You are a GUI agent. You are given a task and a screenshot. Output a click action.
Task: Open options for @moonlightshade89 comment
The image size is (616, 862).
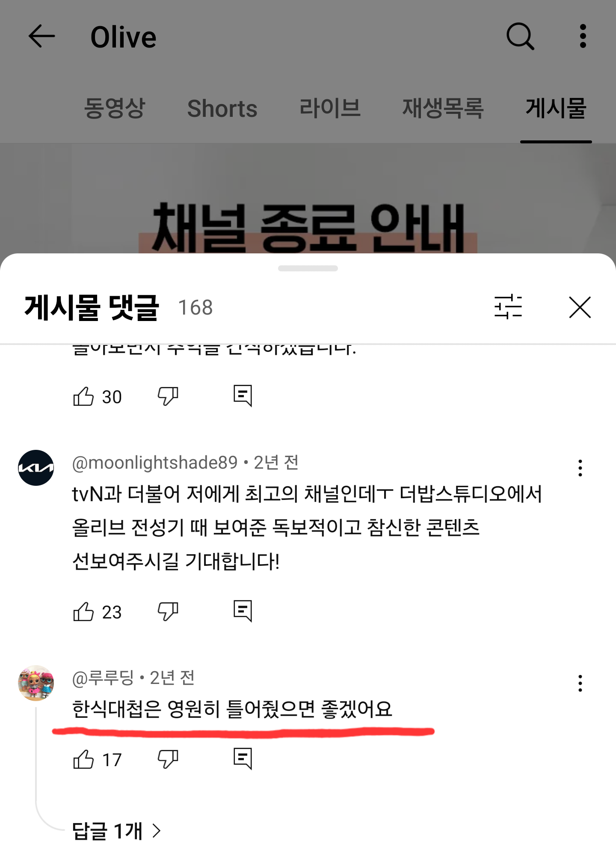click(580, 468)
